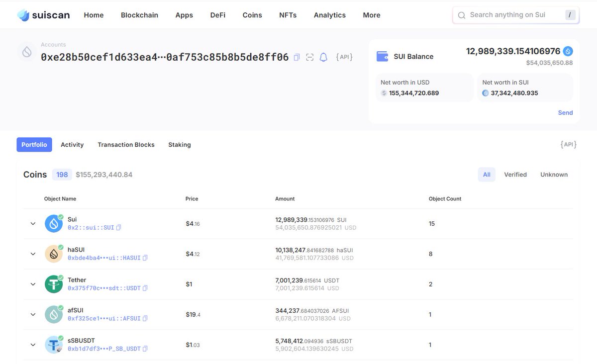Click the magnifier icon in the search box
This screenshot has width=597, height=364.
point(462,15)
